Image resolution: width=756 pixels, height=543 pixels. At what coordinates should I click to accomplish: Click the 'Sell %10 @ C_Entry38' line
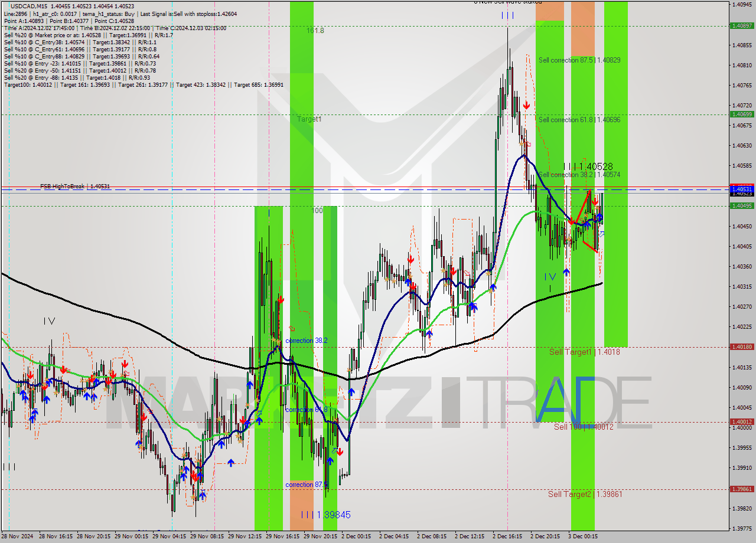click(80, 42)
